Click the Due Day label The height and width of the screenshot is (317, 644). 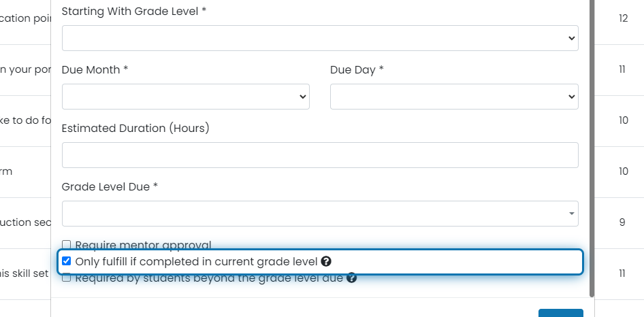point(357,70)
